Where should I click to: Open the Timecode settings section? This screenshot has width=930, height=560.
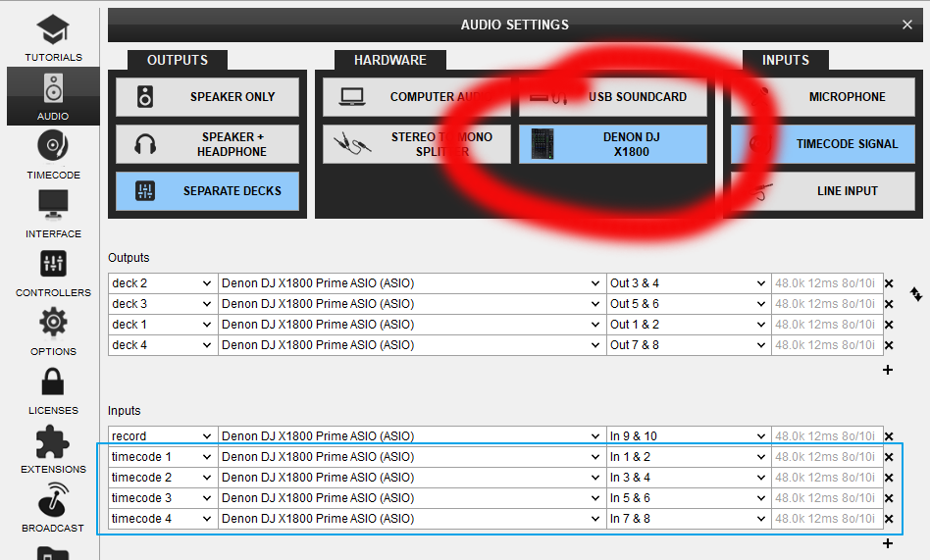[x=53, y=155]
